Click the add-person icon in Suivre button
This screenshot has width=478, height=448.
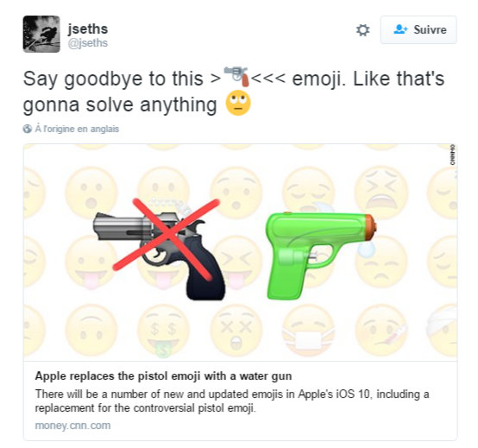(400, 29)
